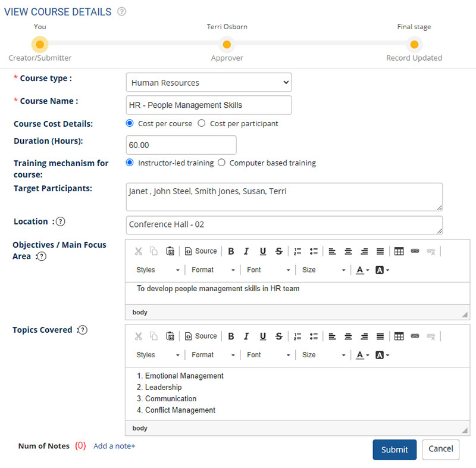Screen dimensions: 476x468
Task: Expand Styles dropdown in the Objectives editor
Action: coord(157,270)
